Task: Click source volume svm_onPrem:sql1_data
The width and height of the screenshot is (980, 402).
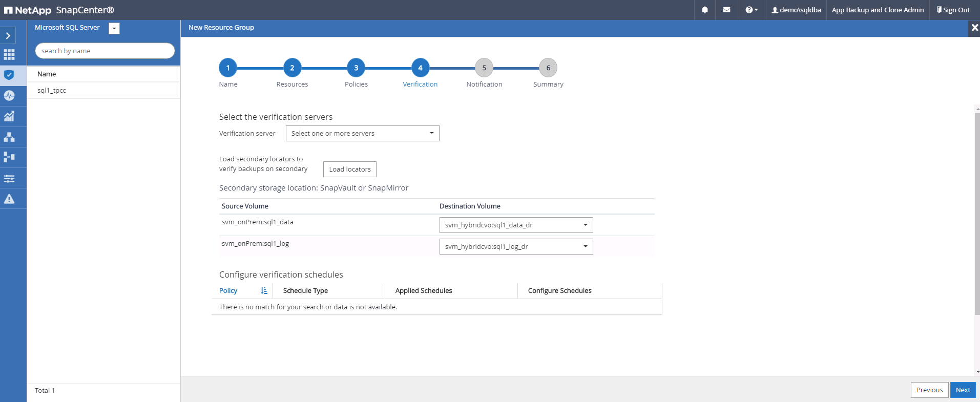Action: (258, 222)
